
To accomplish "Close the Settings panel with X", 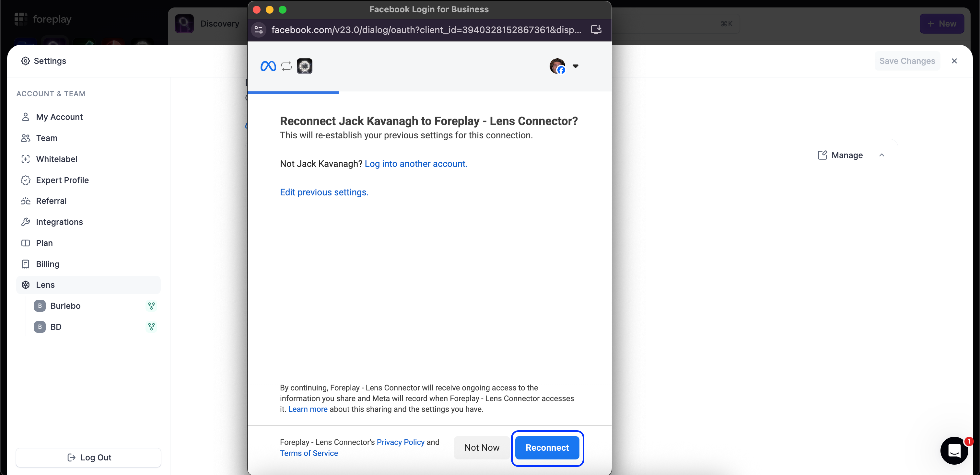I will coord(954,61).
